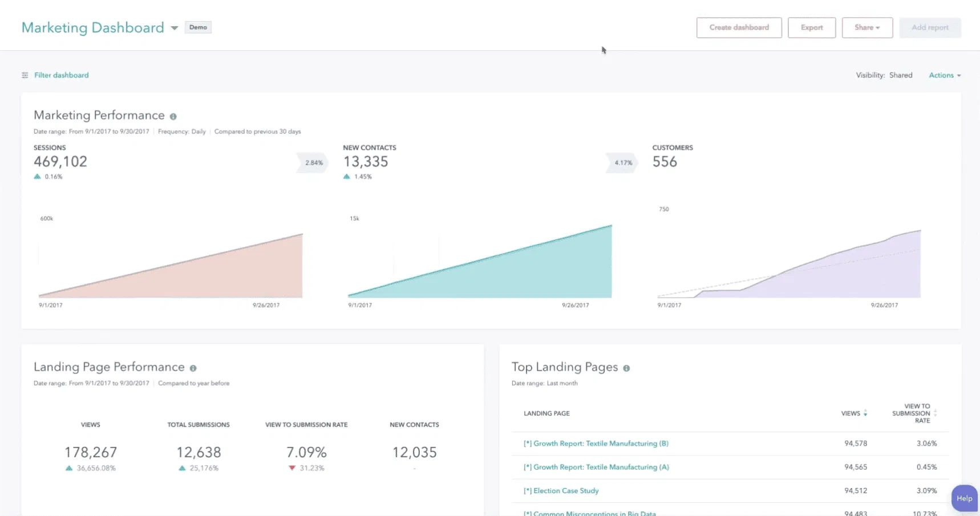This screenshot has width=980, height=516.
Task: Click the Filter dashboard icon
Action: (25, 75)
